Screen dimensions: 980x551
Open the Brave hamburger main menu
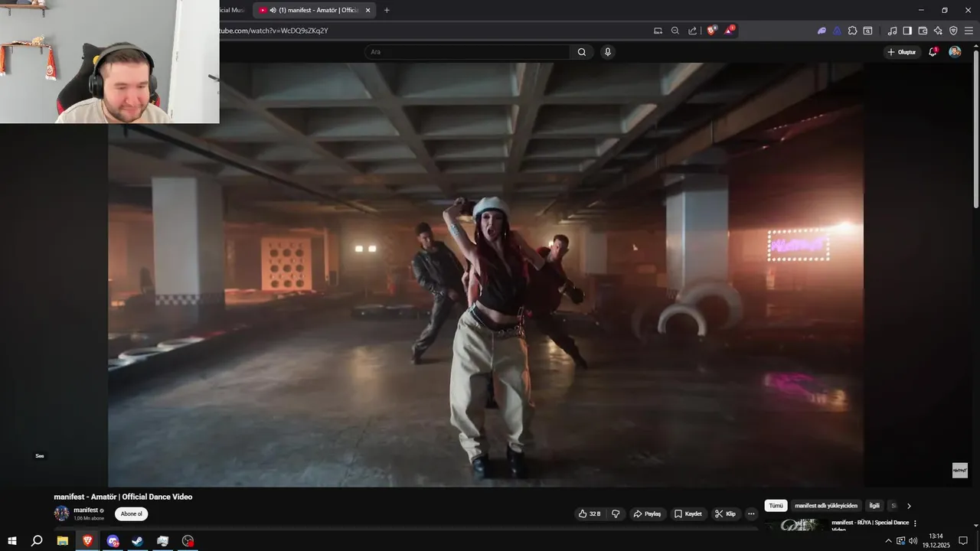[969, 31]
